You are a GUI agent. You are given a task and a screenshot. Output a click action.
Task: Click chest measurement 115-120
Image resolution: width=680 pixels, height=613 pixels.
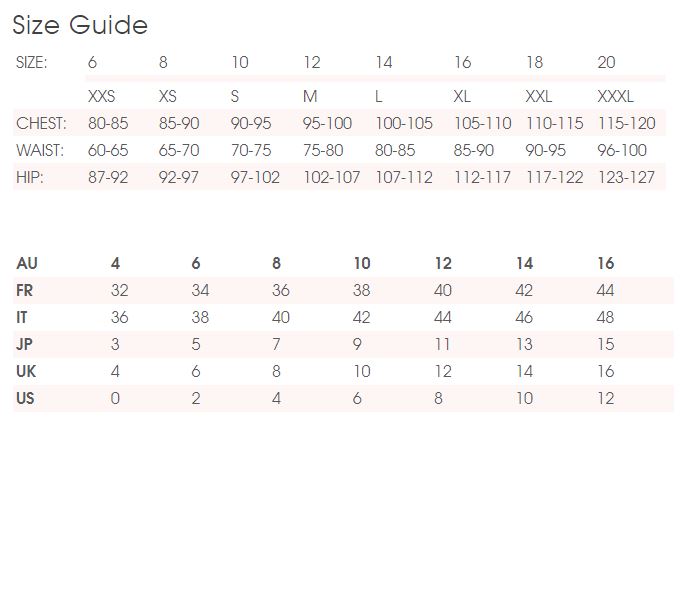pyautogui.click(x=626, y=124)
